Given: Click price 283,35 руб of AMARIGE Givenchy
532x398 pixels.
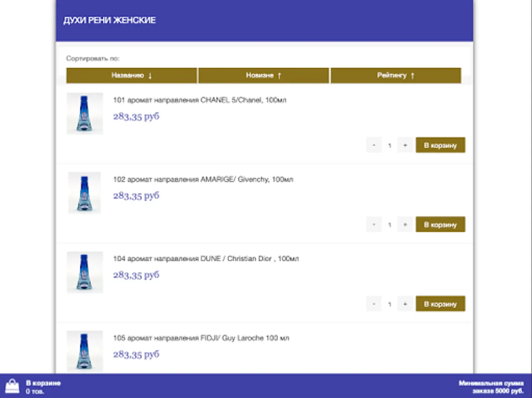Looking at the screenshot, I should click(x=136, y=196).
